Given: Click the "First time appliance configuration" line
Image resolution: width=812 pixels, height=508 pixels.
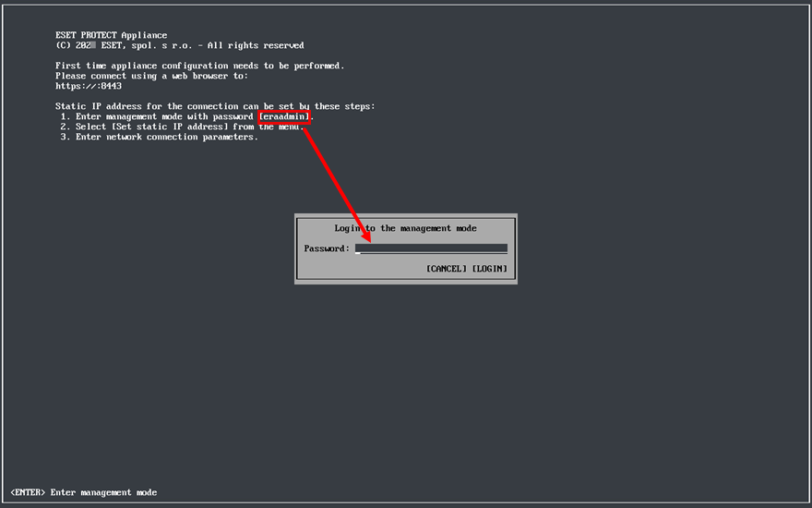Looking at the screenshot, I should pyautogui.click(x=199, y=66).
